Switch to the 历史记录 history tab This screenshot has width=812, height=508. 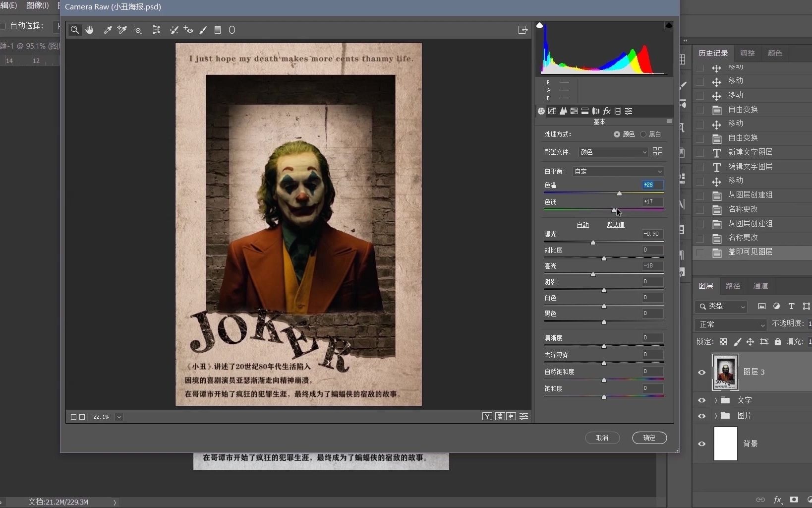click(713, 53)
